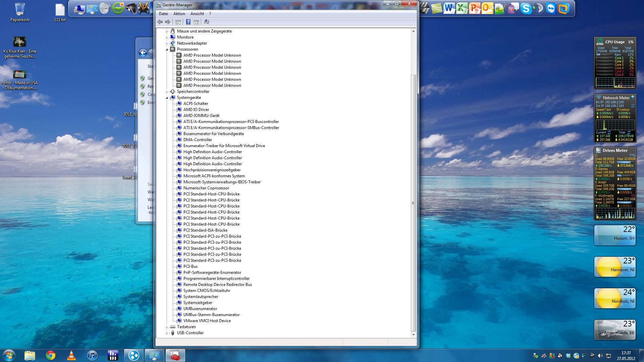Expand the USB-Controller node

167,333
